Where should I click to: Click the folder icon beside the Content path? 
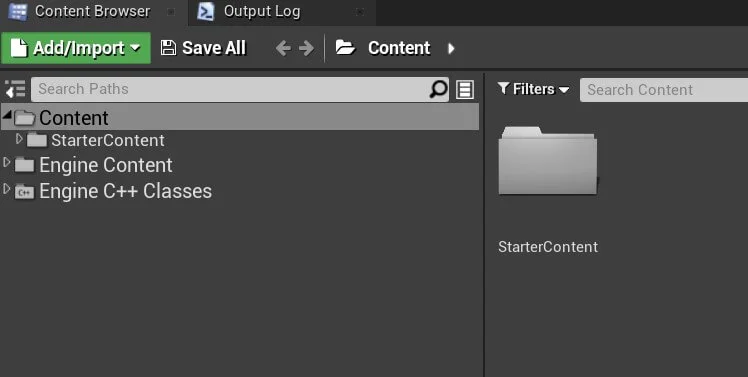coord(345,47)
